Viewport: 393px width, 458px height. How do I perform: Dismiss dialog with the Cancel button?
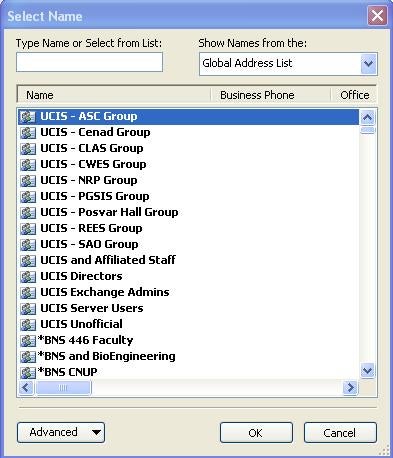pyautogui.click(x=340, y=433)
